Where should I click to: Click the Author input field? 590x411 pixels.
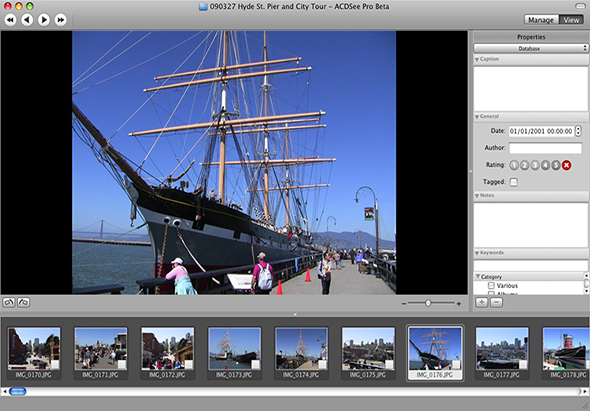click(545, 148)
